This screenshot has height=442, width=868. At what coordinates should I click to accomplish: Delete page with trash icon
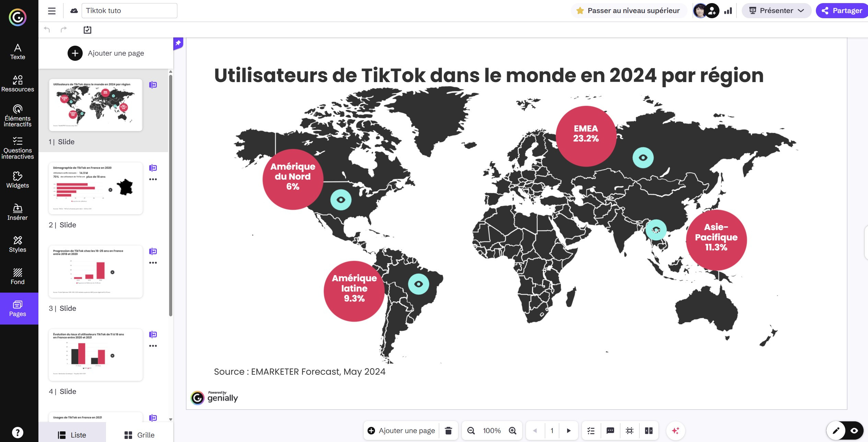448,431
